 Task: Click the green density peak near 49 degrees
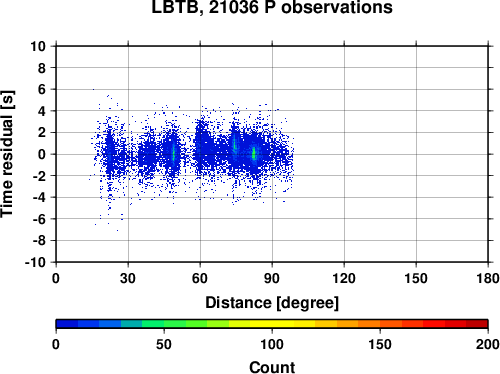(x=174, y=153)
